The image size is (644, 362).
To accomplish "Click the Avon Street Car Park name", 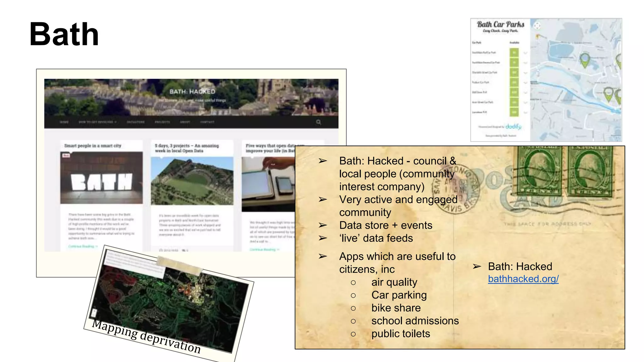I will pyautogui.click(x=482, y=102).
